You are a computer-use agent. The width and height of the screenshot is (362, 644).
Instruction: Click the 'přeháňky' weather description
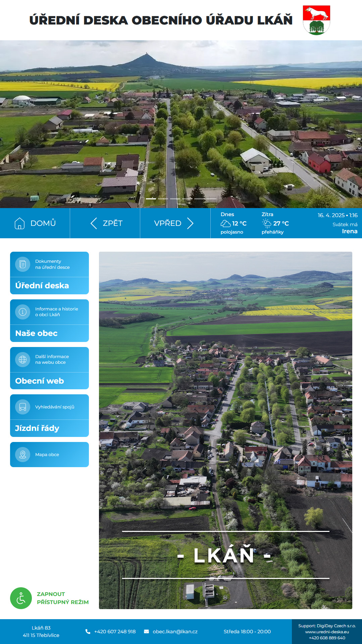click(273, 232)
